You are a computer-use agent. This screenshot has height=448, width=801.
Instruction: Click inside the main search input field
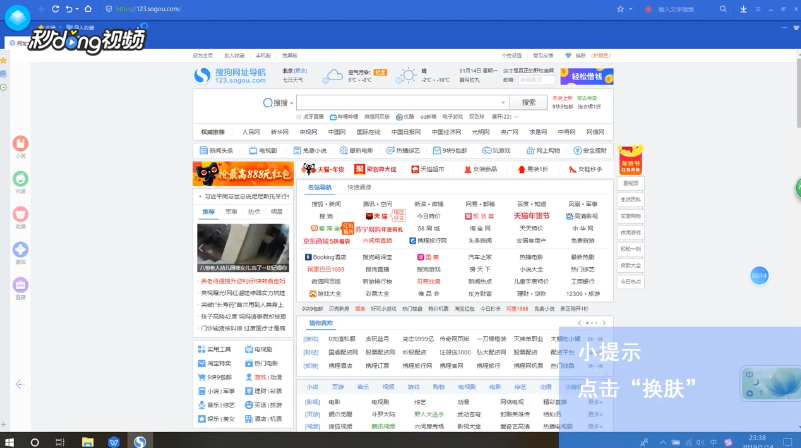[402, 103]
